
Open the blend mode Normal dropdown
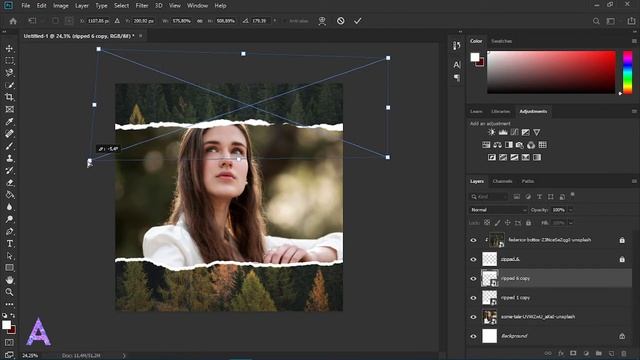(498, 210)
